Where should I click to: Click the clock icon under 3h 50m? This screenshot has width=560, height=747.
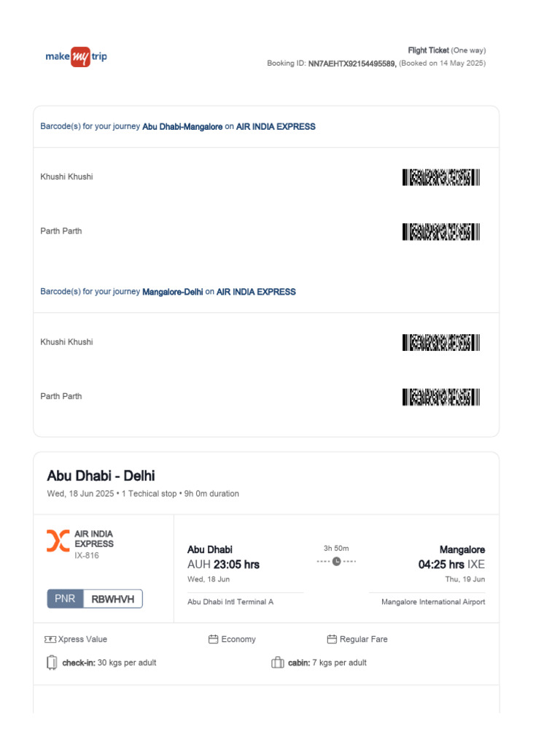pyautogui.click(x=336, y=561)
